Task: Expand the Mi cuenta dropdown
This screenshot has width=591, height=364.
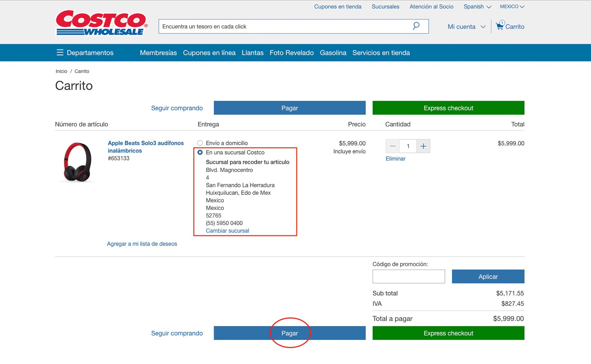Action: click(x=466, y=26)
